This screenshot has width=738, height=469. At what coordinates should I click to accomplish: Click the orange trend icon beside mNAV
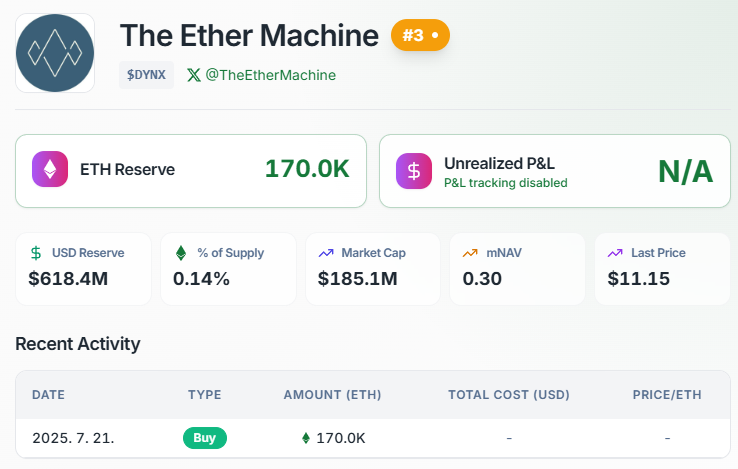[x=470, y=253]
